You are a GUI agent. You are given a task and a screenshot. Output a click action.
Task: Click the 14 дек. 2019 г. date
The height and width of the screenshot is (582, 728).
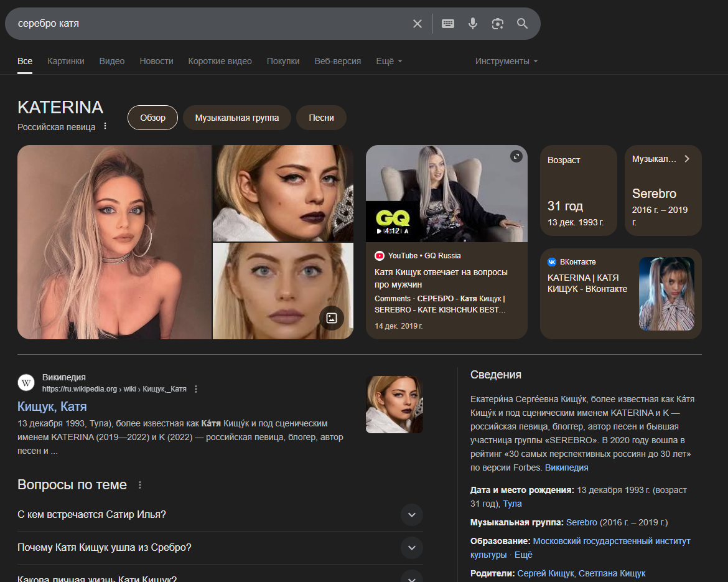click(398, 326)
